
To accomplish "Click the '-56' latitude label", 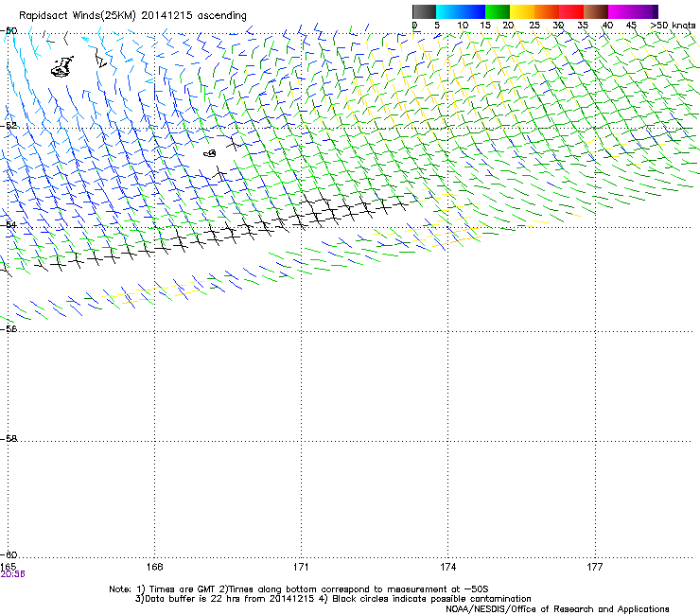I will click(x=9, y=328).
